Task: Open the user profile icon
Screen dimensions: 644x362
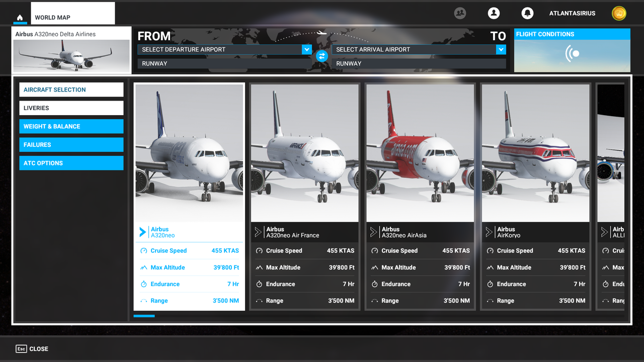Action: point(494,13)
